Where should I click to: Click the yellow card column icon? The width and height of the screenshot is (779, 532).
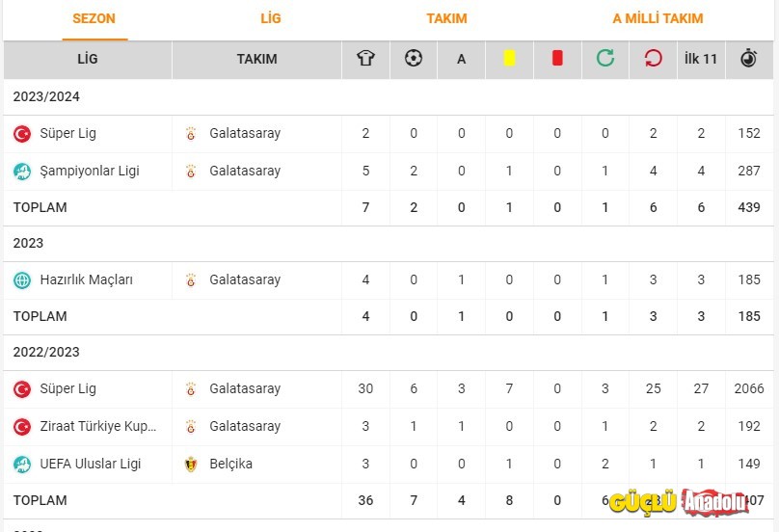(x=509, y=59)
